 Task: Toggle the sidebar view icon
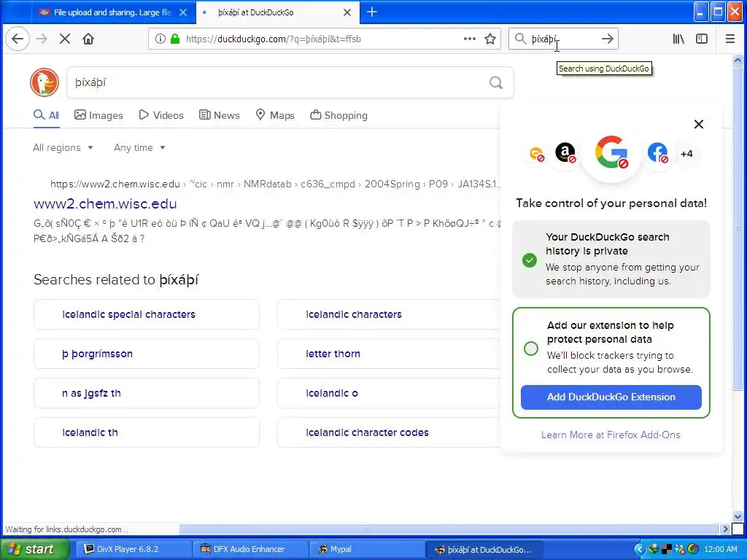click(702, 39)
